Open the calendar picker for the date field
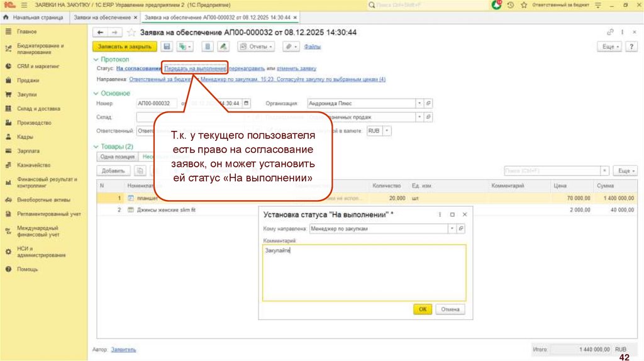This screenshot has height=361, width=644. coord(246,104)
